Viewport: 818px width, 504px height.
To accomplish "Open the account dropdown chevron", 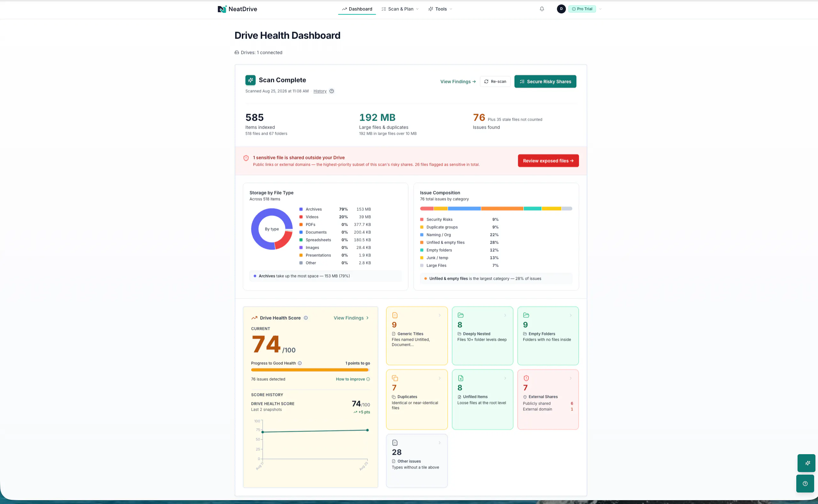I will pyautogui.click(x=600, y=9).
